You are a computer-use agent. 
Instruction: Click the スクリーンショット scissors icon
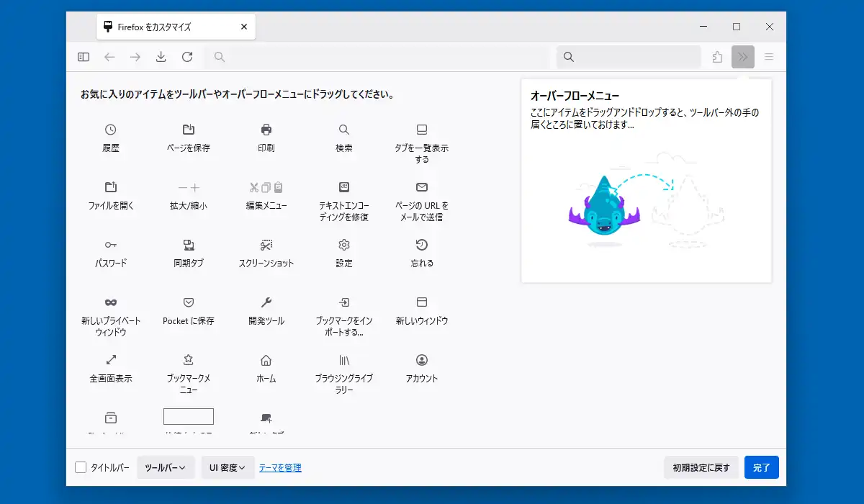pyautogui.click(x=266, y=245)
